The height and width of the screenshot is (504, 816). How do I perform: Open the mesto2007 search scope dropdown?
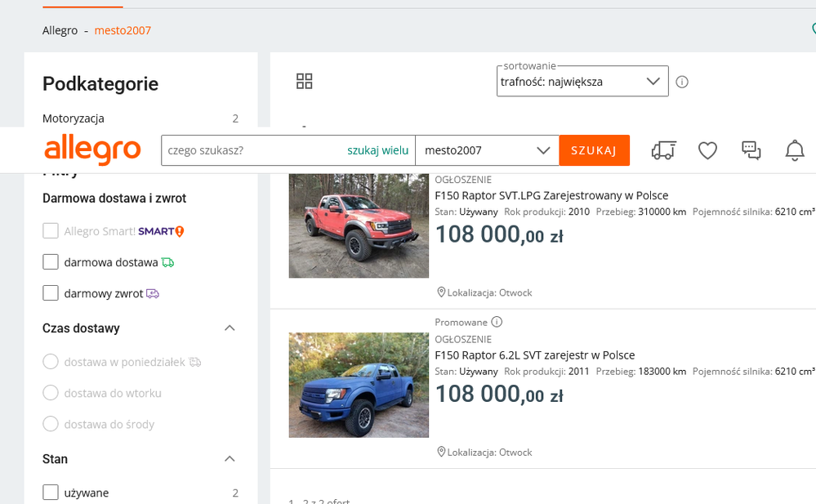487,150
